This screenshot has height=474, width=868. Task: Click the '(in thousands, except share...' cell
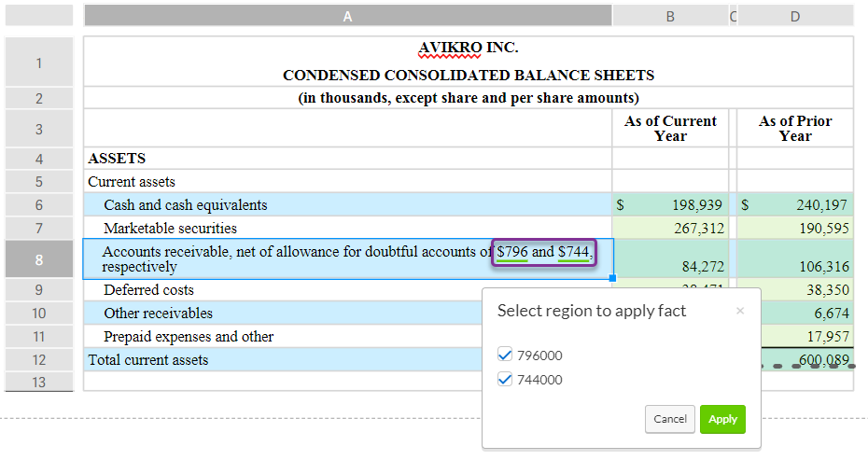point(469,98)
